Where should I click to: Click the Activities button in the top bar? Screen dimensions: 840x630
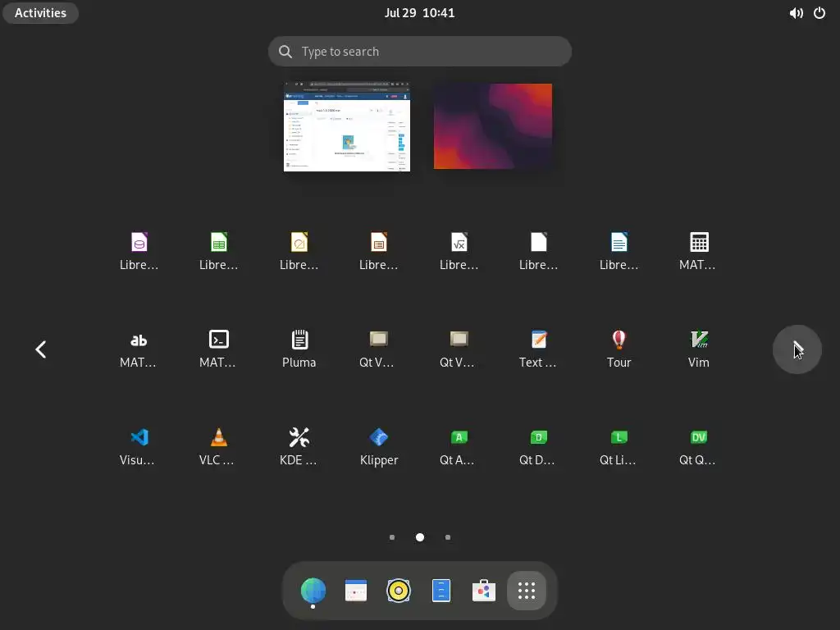40,13
